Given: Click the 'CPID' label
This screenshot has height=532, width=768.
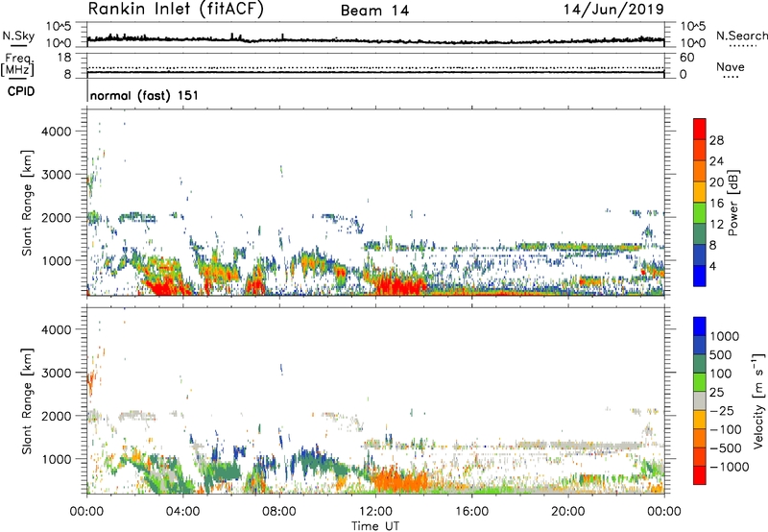Looking at the screenshot, I should (21, 91).
